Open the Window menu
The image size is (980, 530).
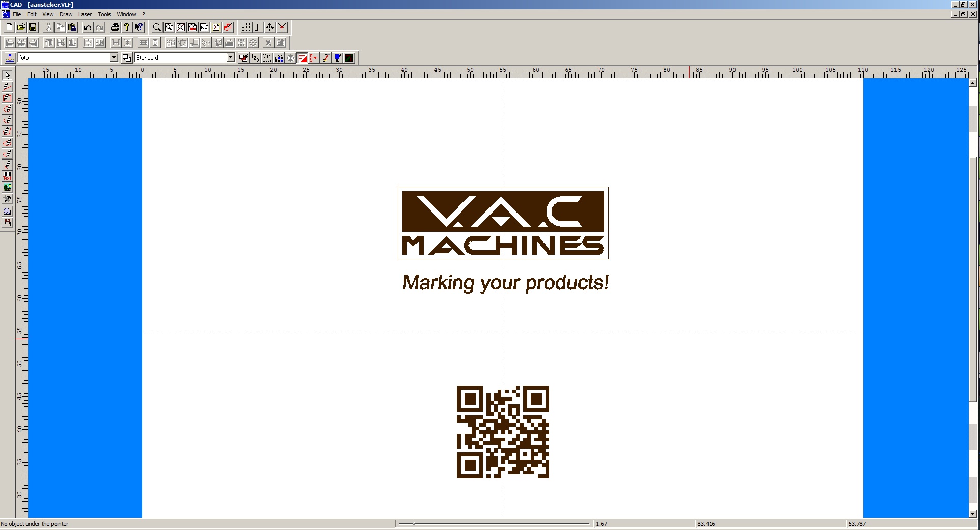126,14
